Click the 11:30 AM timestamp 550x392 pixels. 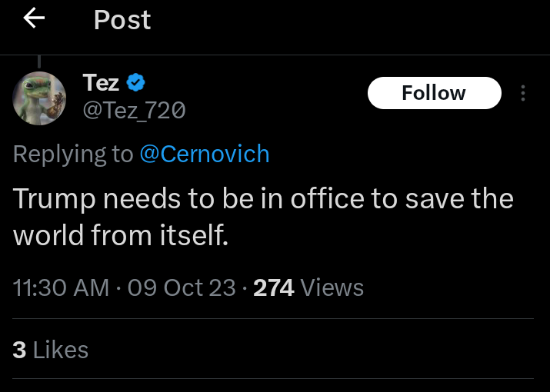[x=61, y=287]
